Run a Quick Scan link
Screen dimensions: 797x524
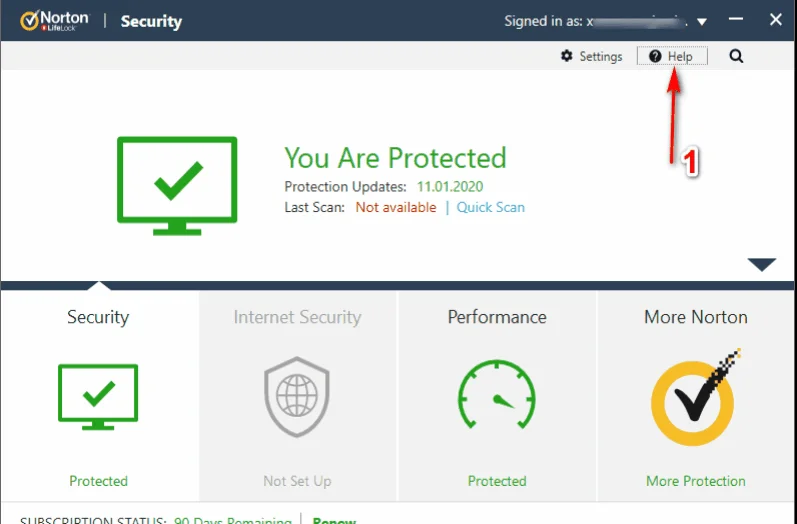(x=491, y=208)
